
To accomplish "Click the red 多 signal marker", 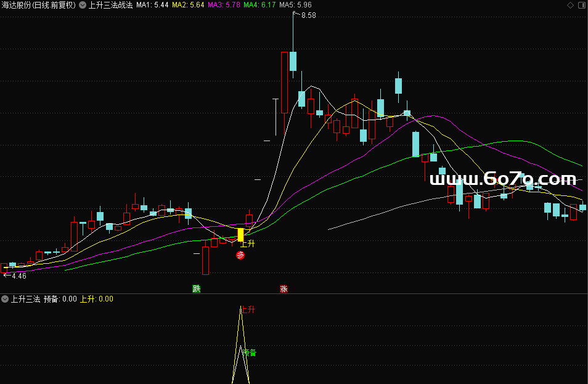I will (240, 255).
